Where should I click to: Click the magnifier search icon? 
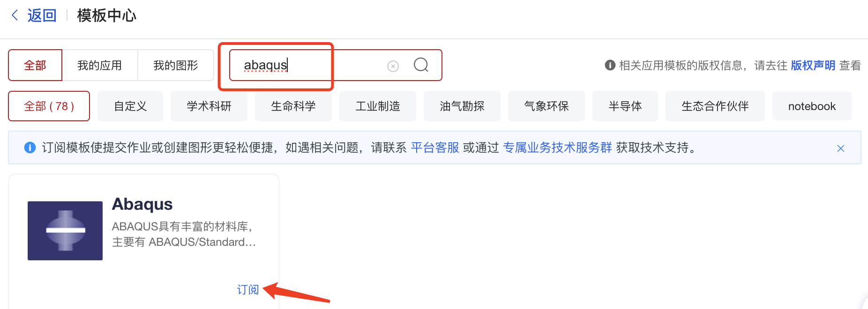point(421,65)
